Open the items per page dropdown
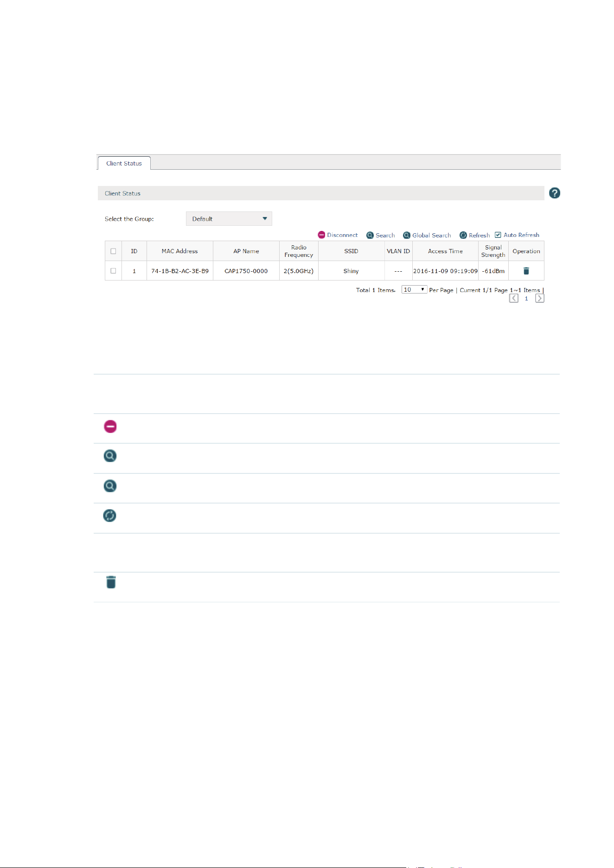 414,290
